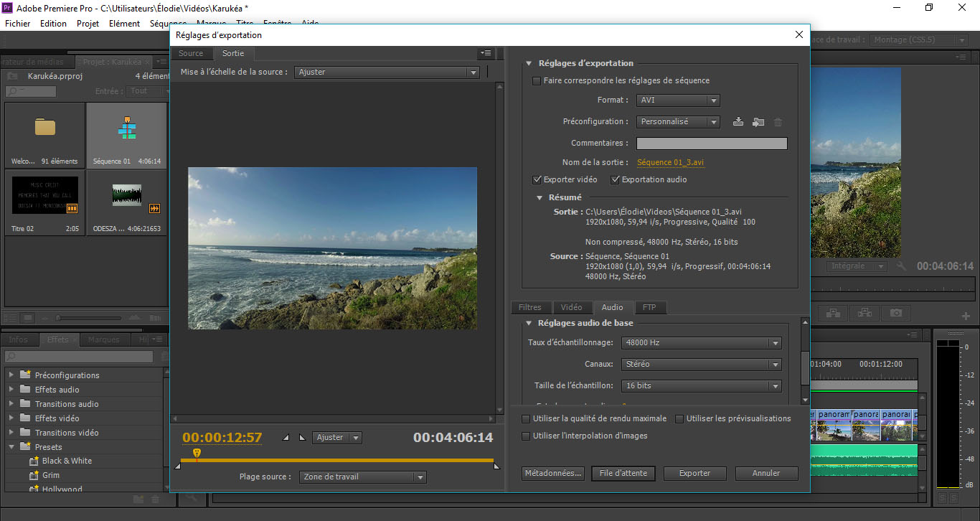The width and height of the screenshot is (980, 521).
Task: Uncheck the Exporter vidéo checkbox
Action: [537, 180]
